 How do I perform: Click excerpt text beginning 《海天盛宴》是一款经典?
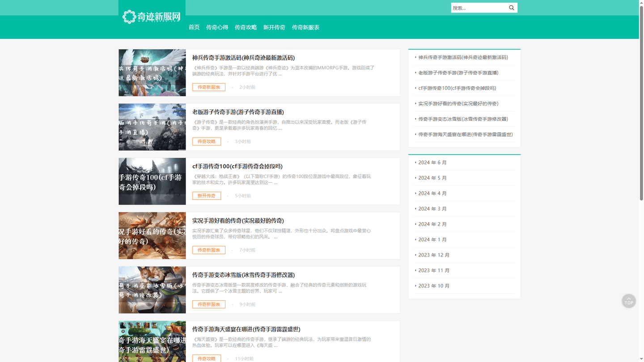click(x=282, y=342)
